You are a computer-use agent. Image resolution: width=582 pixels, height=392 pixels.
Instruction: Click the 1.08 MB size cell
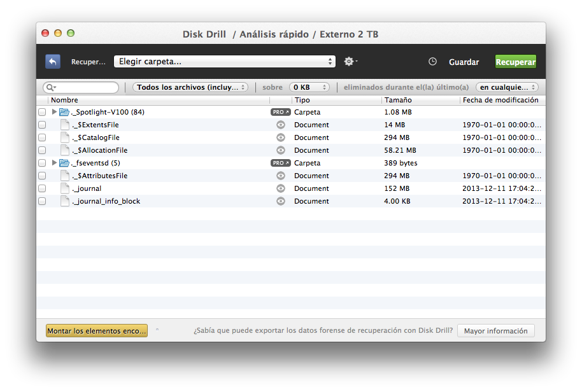[x=398, y=112]
